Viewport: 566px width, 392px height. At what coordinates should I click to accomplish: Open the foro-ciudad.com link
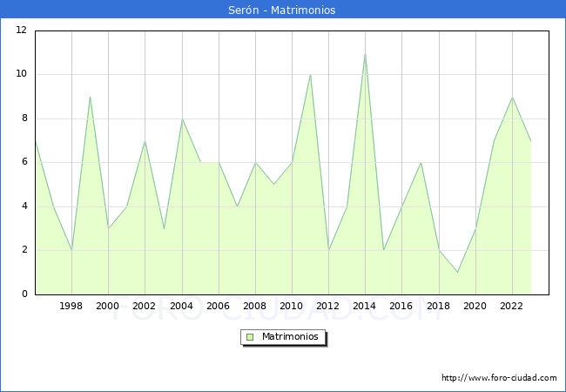[x=499, y=378]
